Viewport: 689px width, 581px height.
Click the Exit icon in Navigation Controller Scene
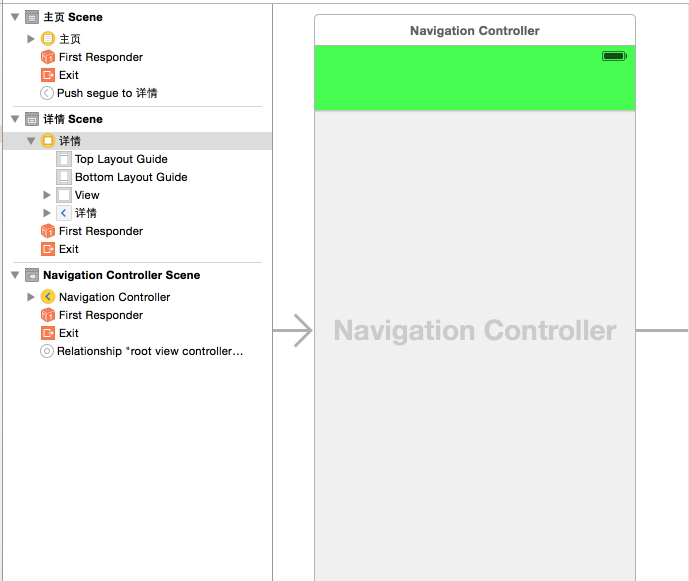[47, 333]
